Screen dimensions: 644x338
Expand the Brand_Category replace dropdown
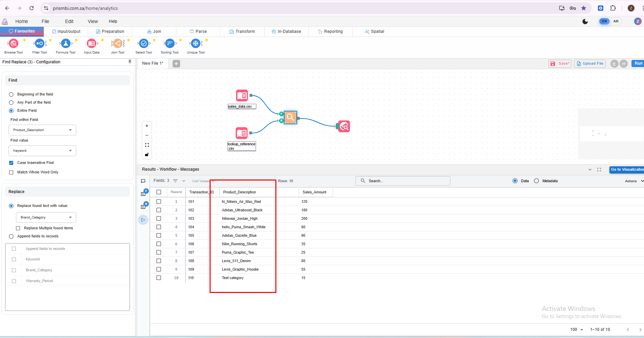[46, 217]
